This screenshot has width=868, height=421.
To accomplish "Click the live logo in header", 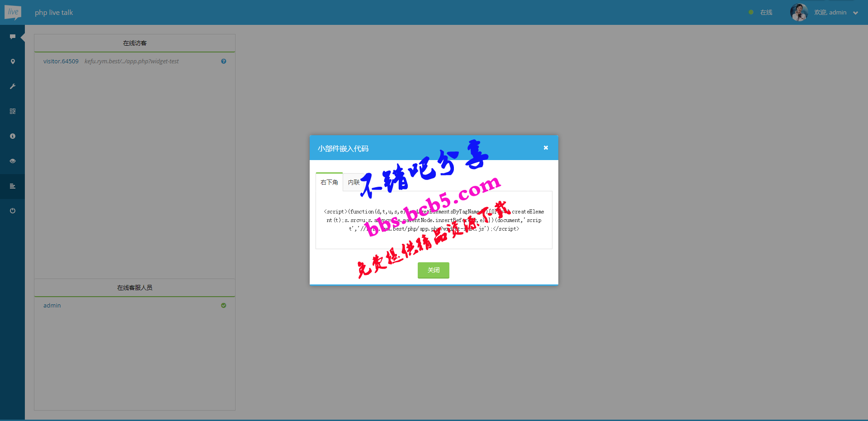I will [x=13, y=12].
